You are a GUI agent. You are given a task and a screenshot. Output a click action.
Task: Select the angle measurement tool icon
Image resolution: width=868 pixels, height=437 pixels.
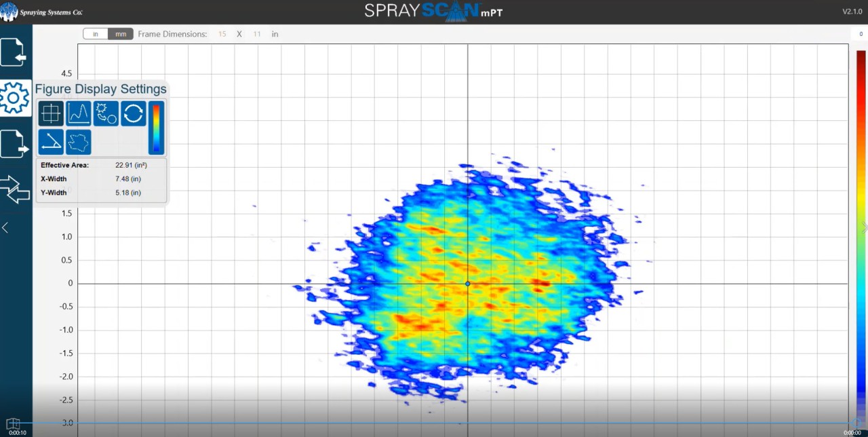coord(51,141)
